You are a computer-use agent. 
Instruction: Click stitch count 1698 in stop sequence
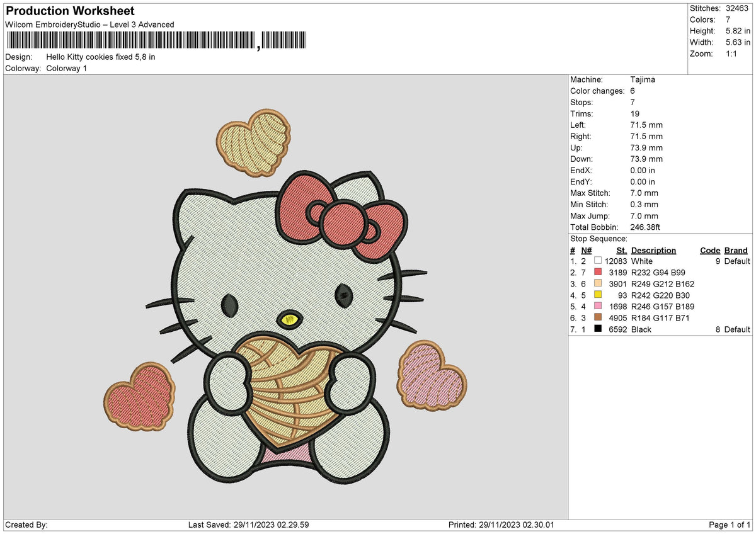pyautogui.click(x=618, y=306)
